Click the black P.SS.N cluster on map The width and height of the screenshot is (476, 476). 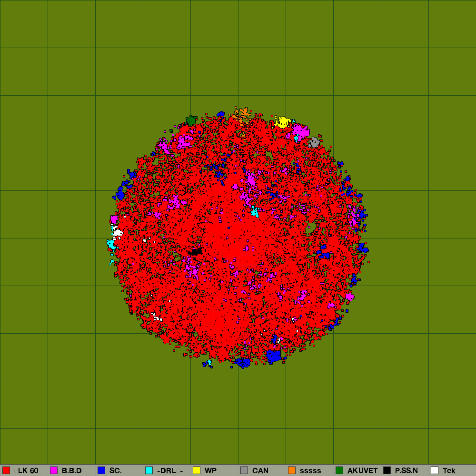click(x=195, y=251)
